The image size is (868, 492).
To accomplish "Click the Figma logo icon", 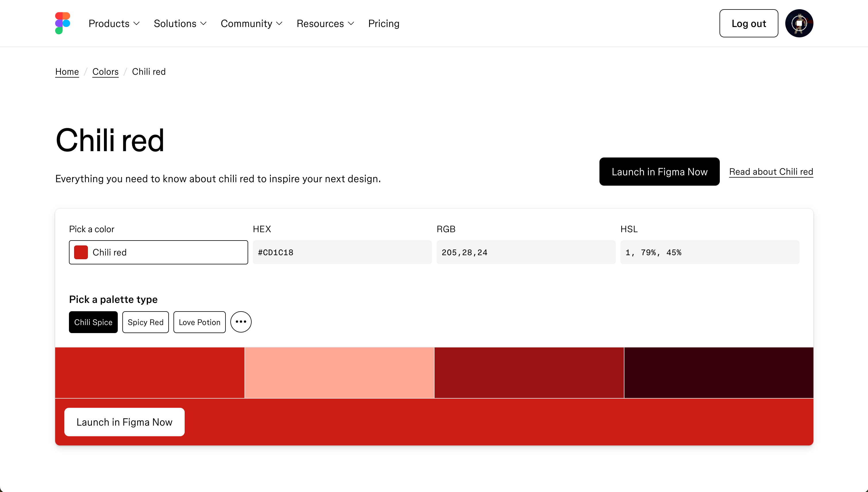I will (x=63, y=23).
